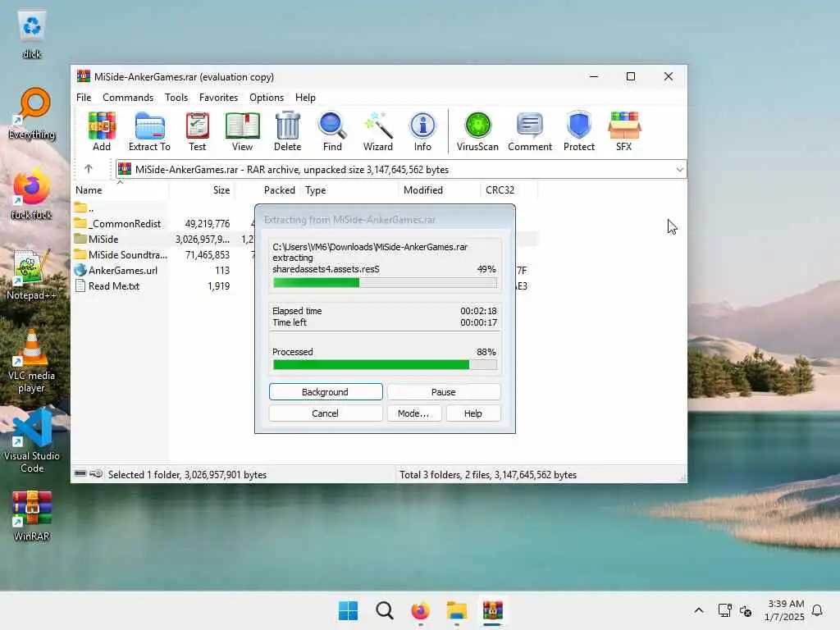Click the Background button
This screenshot has height=630, width=840.
(x=326, y=391)
